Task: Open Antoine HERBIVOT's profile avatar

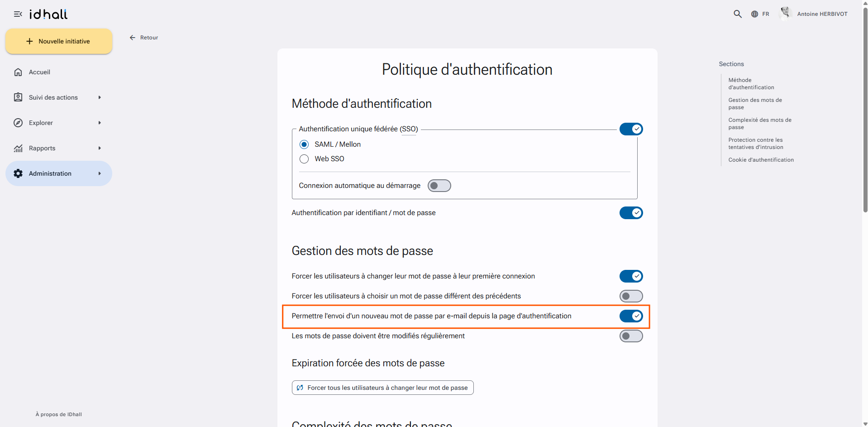Action: (786, 14)
